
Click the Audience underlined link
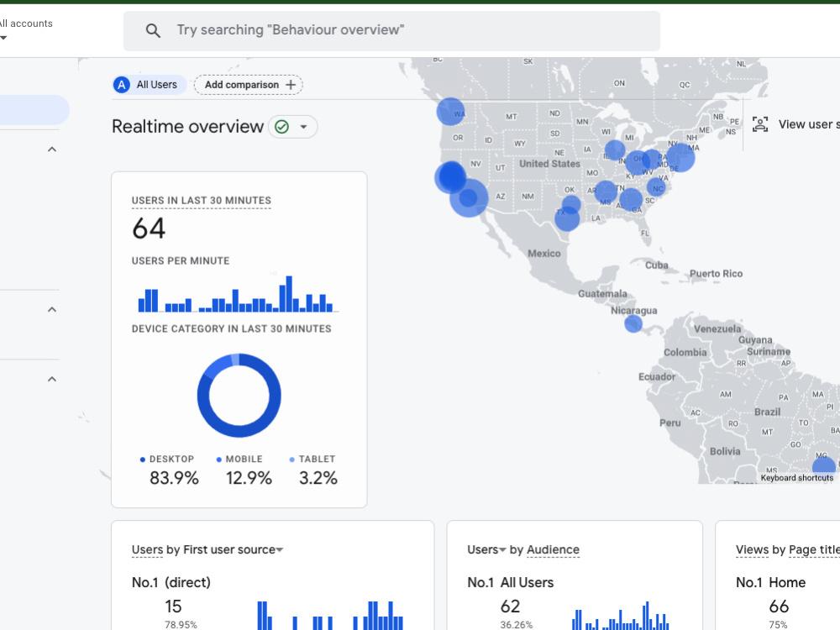pyautogui.click(x=553, y=549)
